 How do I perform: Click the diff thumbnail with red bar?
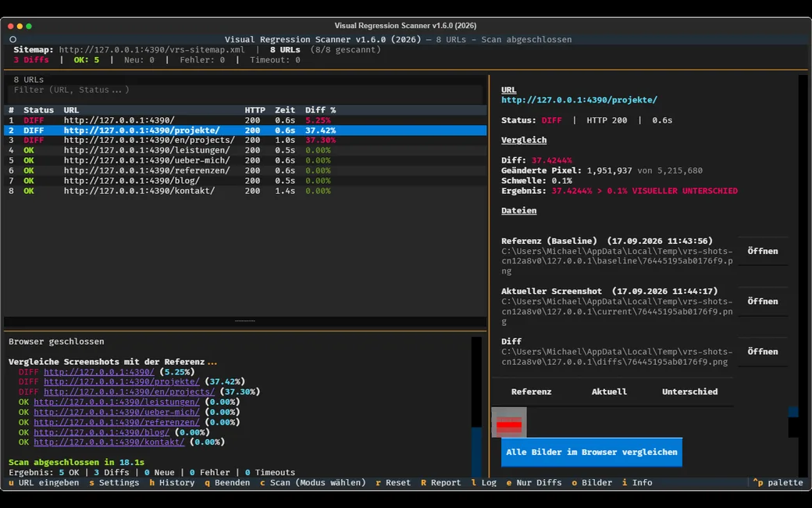click(x=509, y=423)
